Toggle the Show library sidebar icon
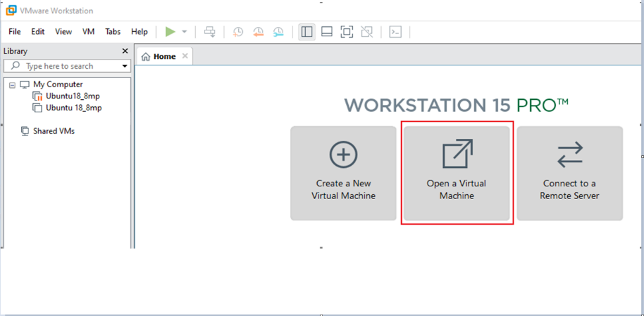 pyautogui.click(x=307, y=32)
